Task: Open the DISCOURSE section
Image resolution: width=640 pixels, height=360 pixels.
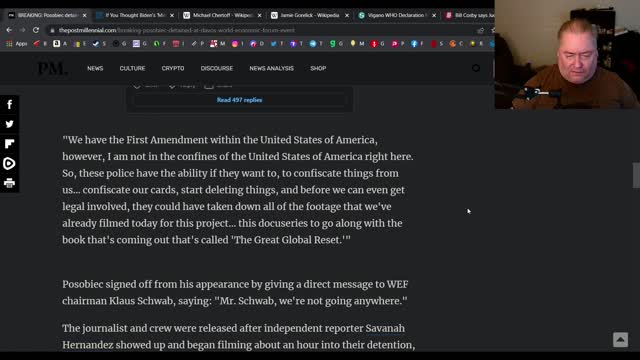Action: pos(217,68)
